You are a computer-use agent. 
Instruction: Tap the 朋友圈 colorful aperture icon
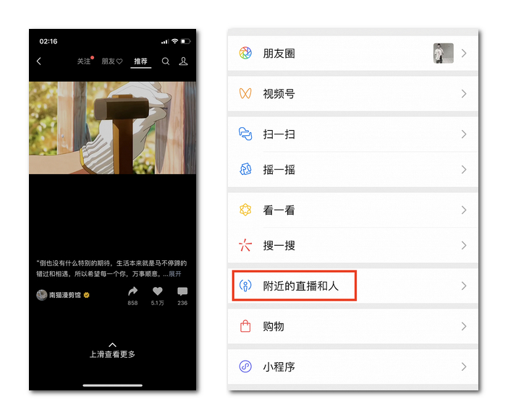click(x=245, y=53)
